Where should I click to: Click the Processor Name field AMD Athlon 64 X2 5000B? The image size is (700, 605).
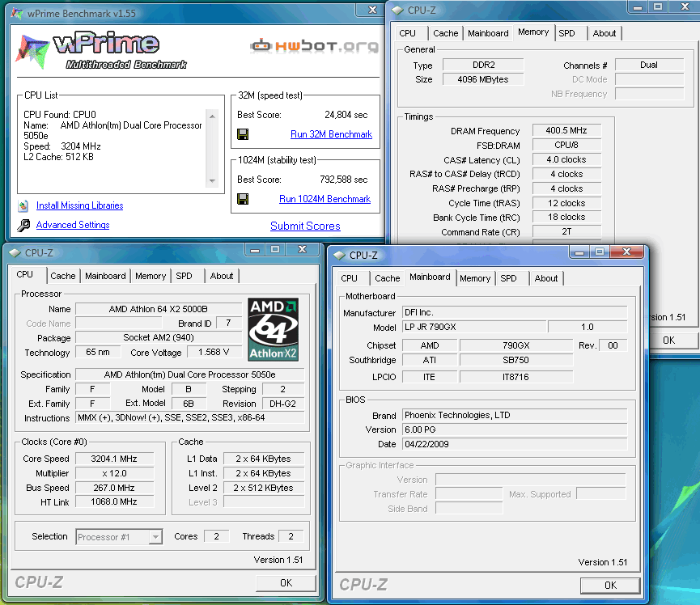[159, 309]
